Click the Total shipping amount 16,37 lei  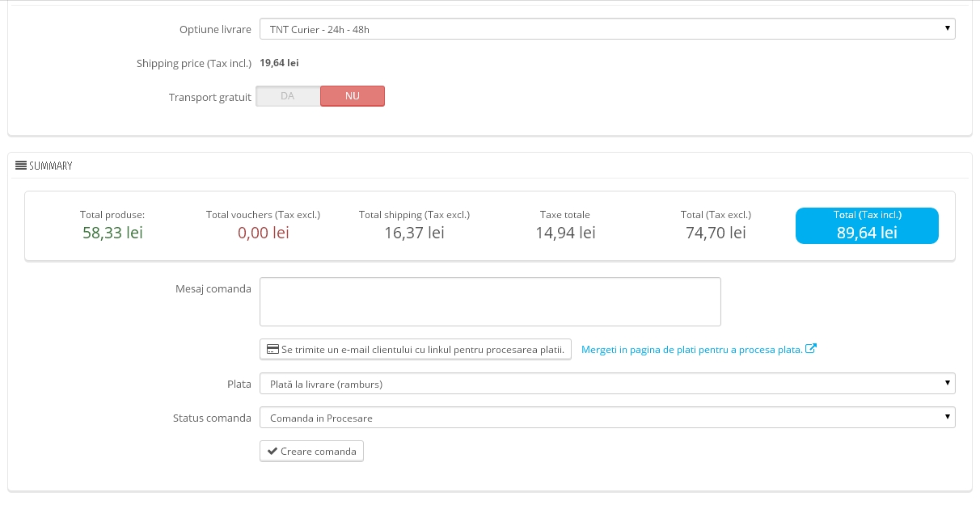tap(414, 233)
